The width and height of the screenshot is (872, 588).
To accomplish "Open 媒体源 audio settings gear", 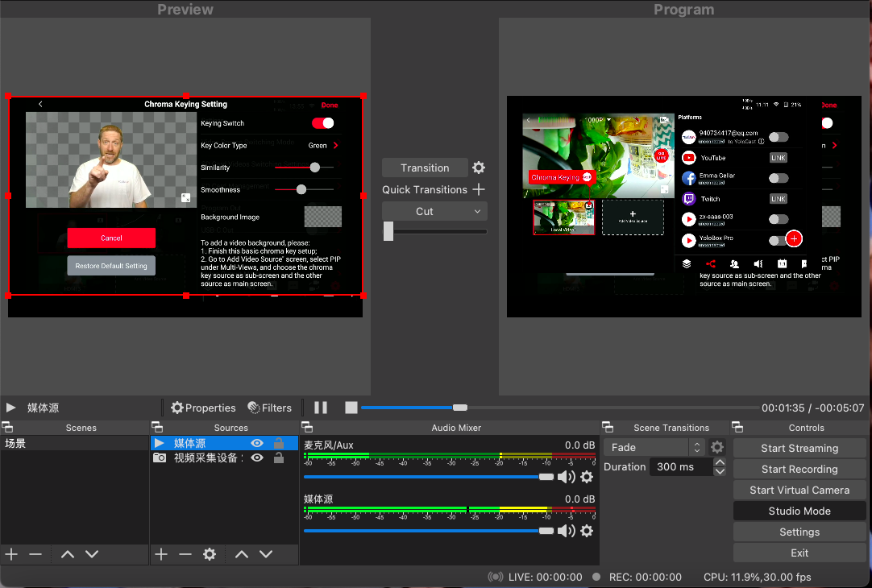I will (587, 531).
